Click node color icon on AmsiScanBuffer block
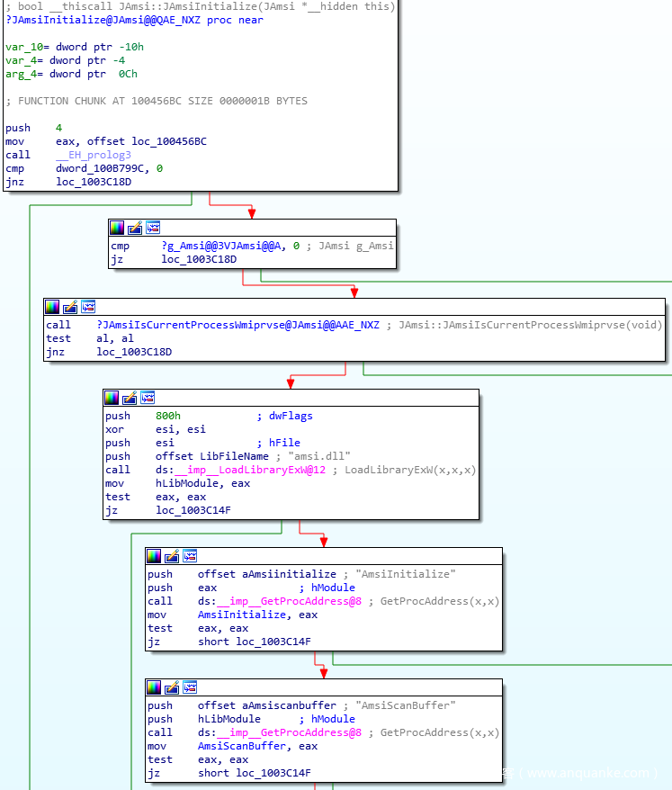 pos(154,687)
